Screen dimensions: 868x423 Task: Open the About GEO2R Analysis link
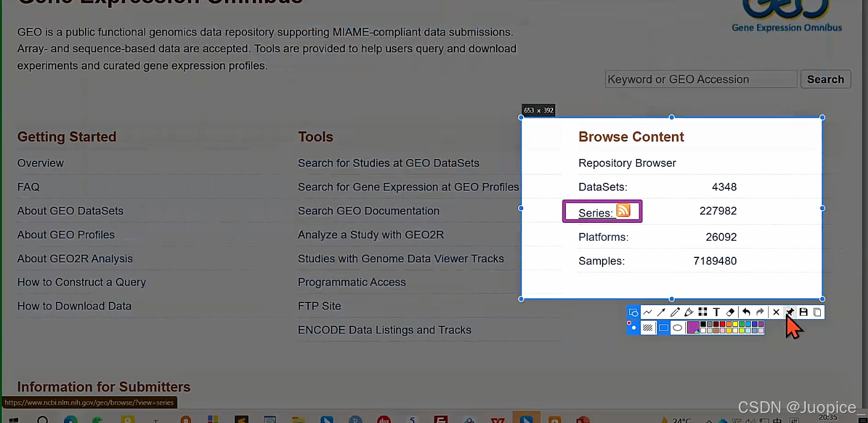coord(75,258)
